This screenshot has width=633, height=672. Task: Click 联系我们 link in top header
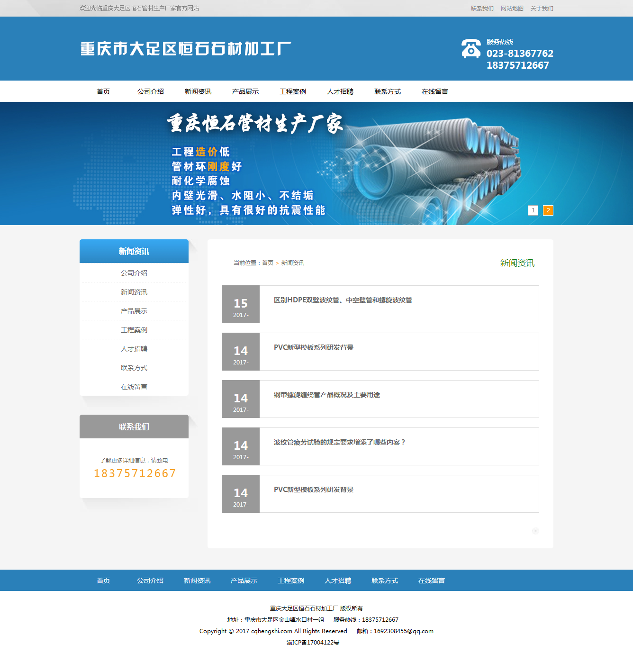[x=482, y=9]
